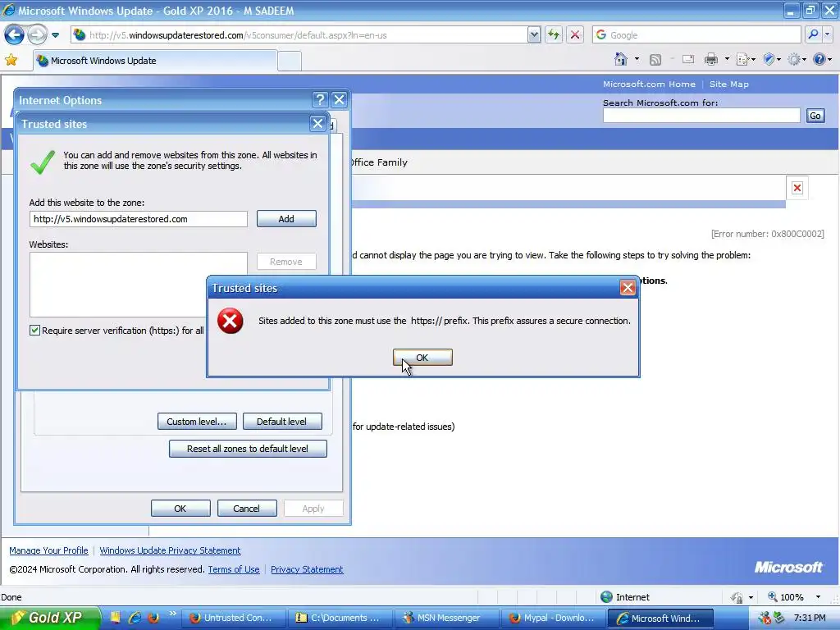
Task: Launch the Firefox-style browser from quick launch
Action: click(x=153, y=618)
